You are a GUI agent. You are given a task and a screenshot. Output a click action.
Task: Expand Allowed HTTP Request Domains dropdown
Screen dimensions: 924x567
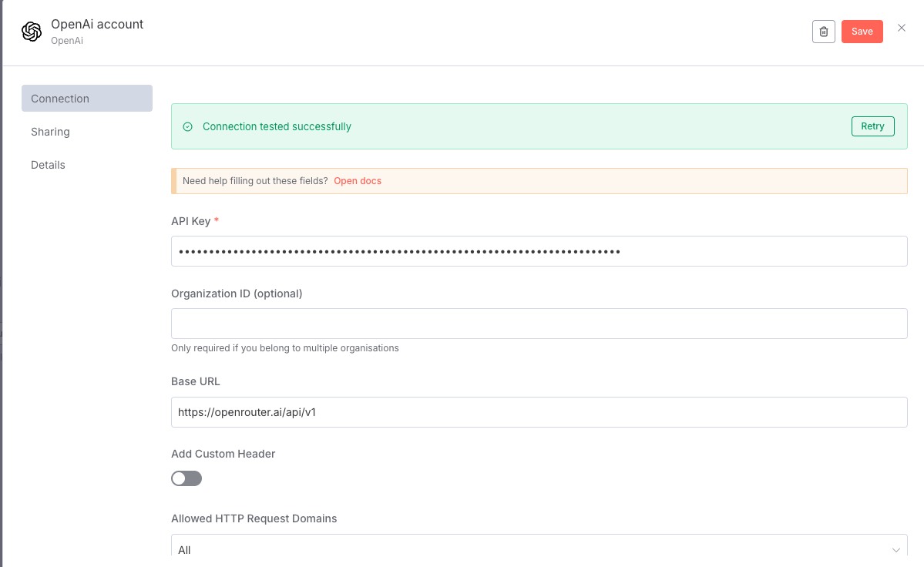[x=539, y=549]
